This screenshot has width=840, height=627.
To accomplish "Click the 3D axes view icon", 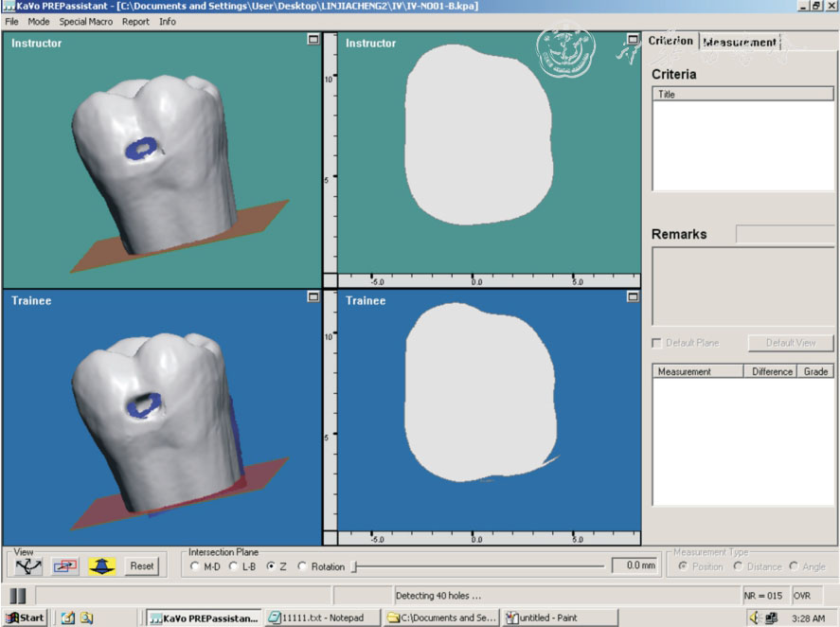I will (27, 565).
